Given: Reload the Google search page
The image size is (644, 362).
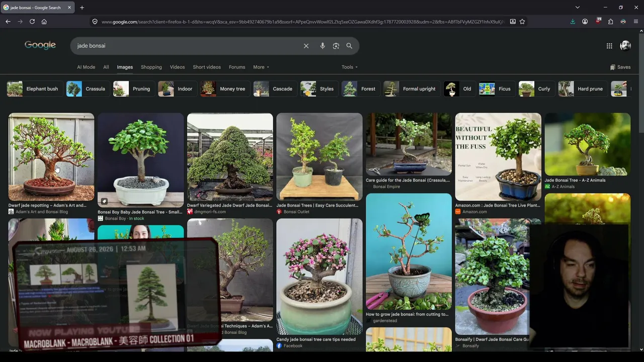Looking at the screenshot, I should (x=32, y=22).
